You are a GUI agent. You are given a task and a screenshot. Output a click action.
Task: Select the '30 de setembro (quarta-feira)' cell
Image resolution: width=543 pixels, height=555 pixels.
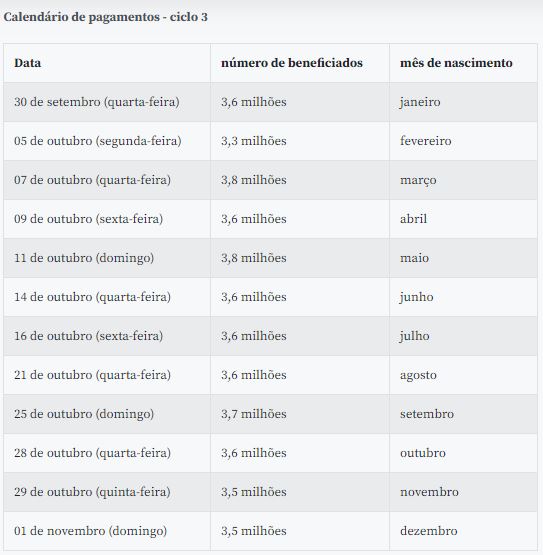tap(107, 102)
